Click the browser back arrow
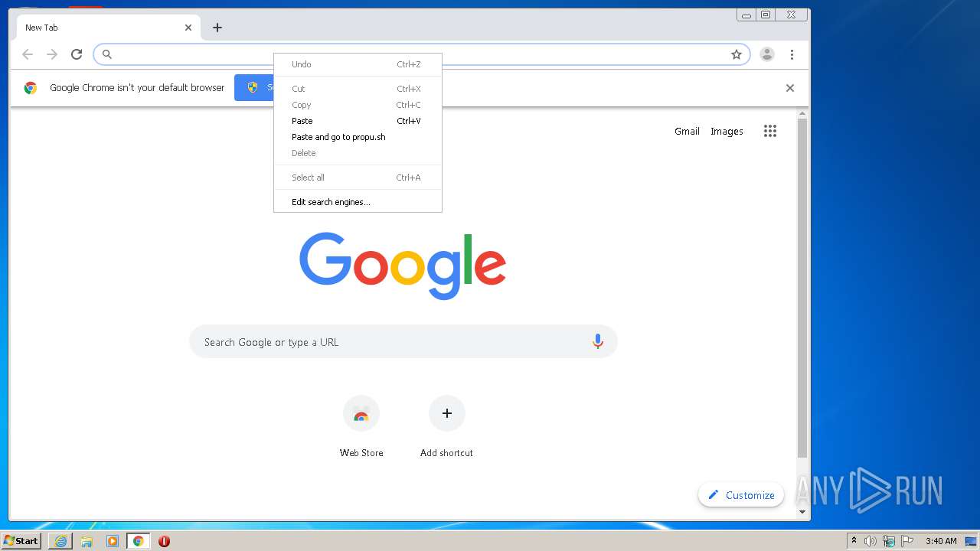 pyautogui.click(x=28, y=54)
